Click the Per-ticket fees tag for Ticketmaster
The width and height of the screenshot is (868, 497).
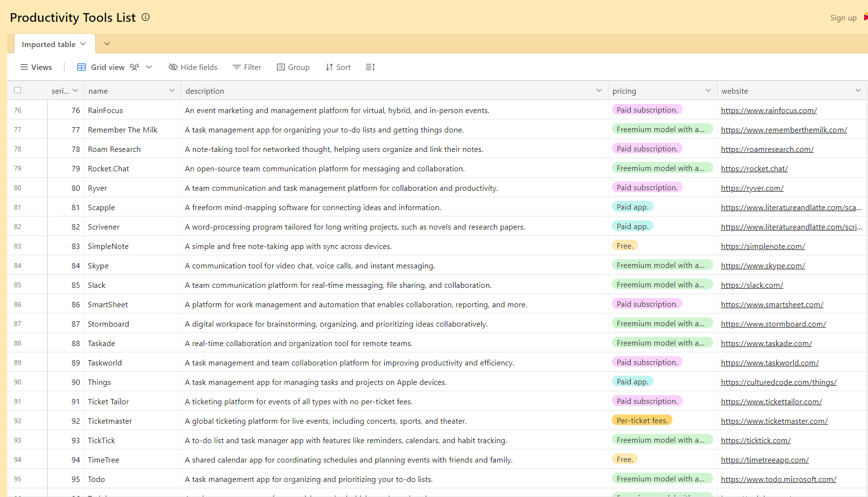642,421
